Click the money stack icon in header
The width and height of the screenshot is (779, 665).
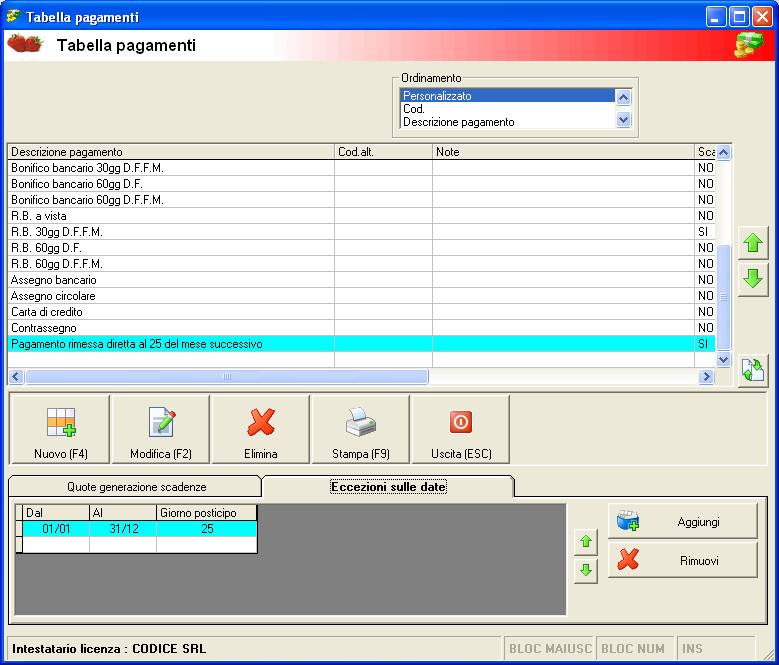pyautogui.click(x=749, y=45)
